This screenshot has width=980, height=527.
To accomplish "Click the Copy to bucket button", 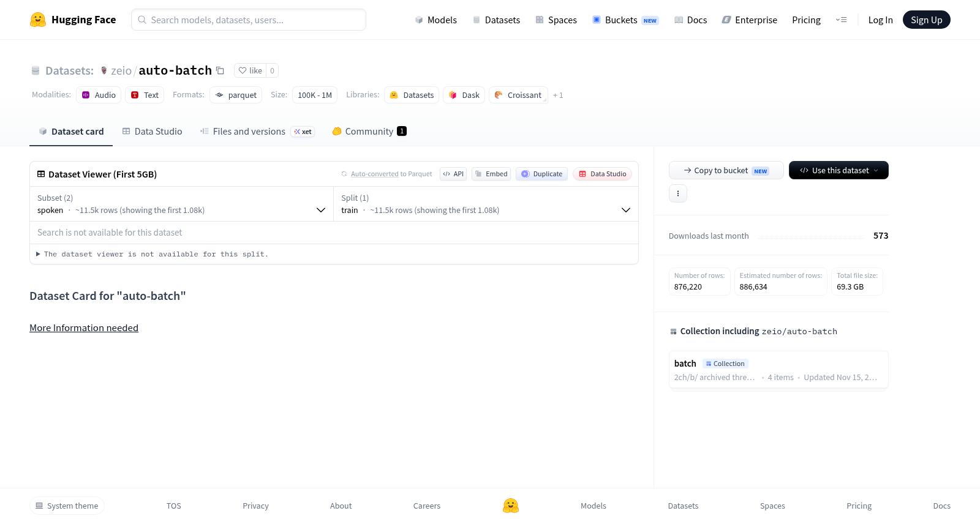I will (x=726, y=170).
